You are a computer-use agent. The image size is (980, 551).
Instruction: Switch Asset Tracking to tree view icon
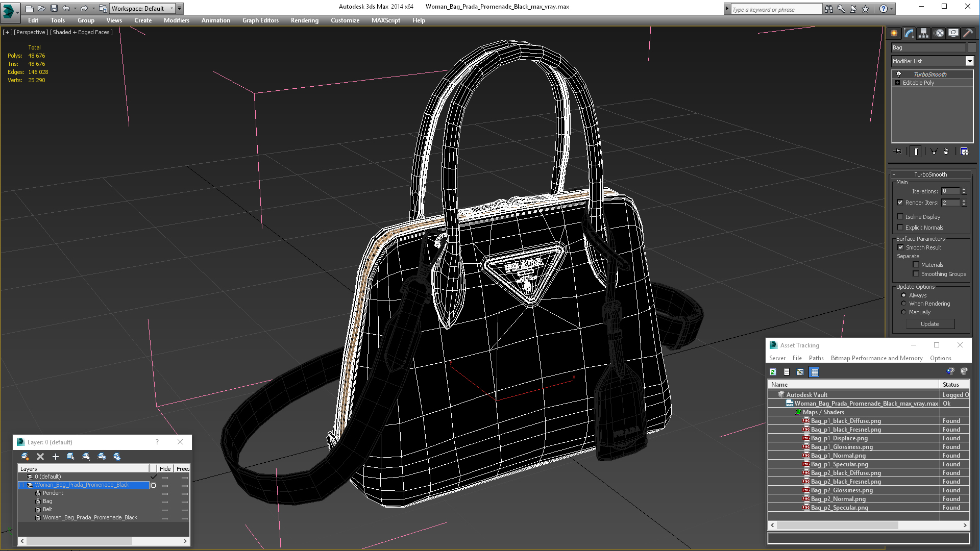[x=800, y=372]
